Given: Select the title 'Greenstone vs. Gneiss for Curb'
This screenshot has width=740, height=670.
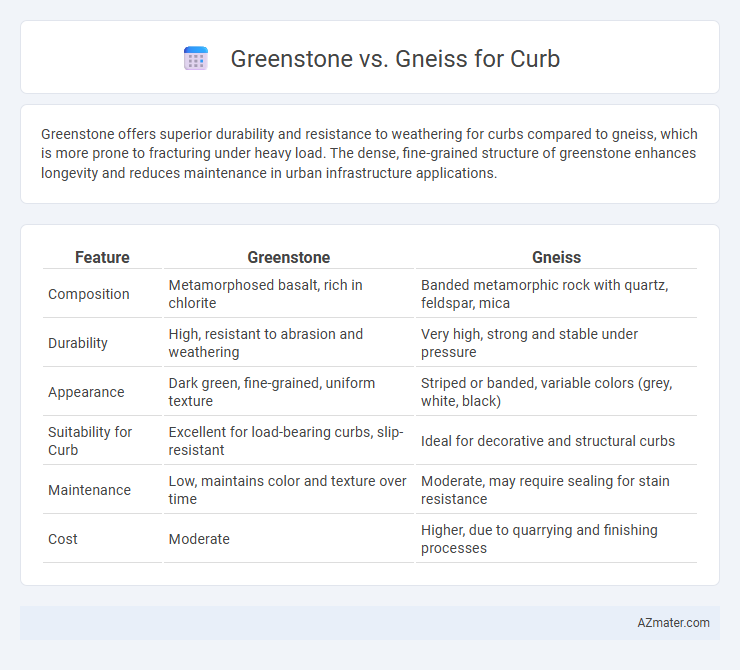Looking at the screenshot, I should tap(395, 59).
